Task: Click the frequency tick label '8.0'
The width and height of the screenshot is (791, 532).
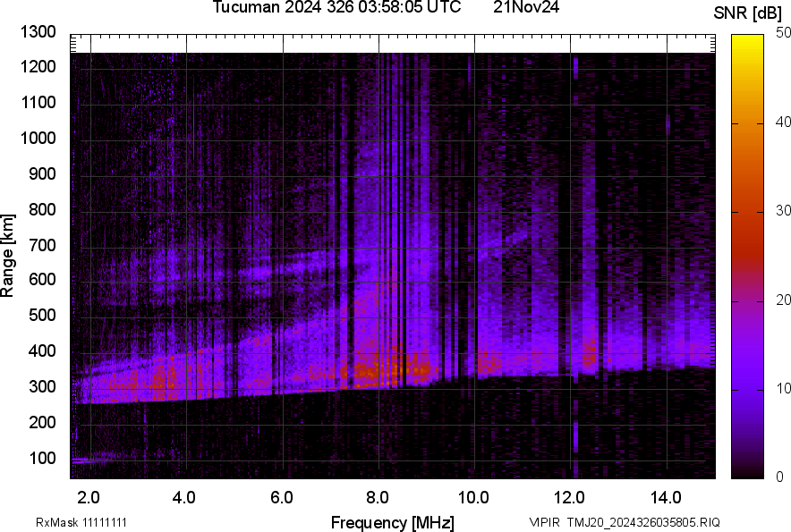Action: point(378,498)
